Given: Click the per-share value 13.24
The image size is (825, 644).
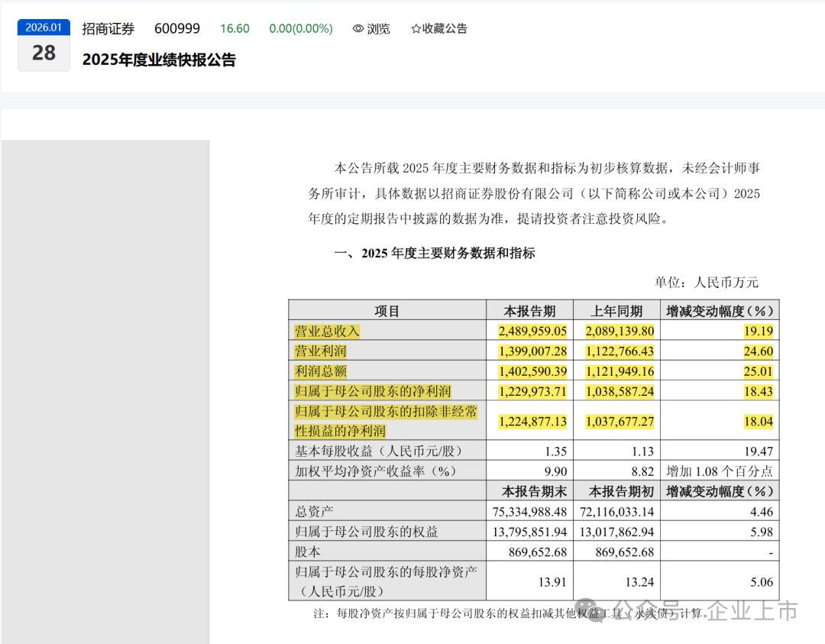Looking at the screenshot, I should coord(640,582).
